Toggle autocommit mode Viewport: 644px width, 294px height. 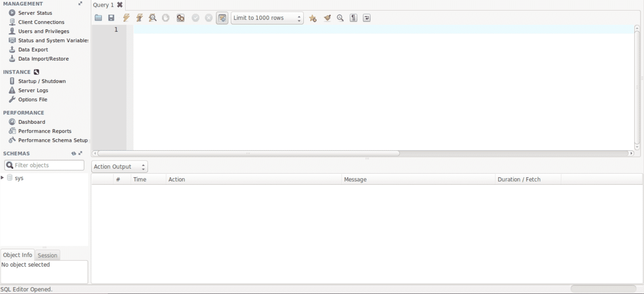pos(222,18)
